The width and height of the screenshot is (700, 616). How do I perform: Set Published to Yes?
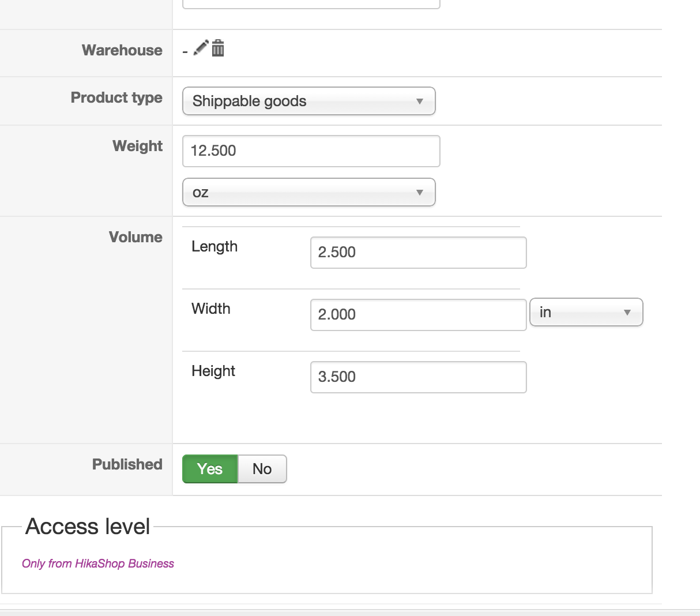tap(210, 469)
